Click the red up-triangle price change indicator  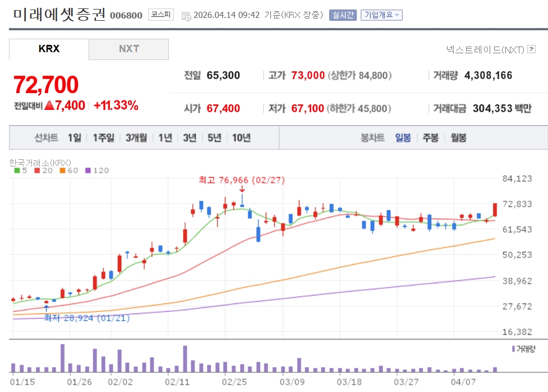pos(49,105)
